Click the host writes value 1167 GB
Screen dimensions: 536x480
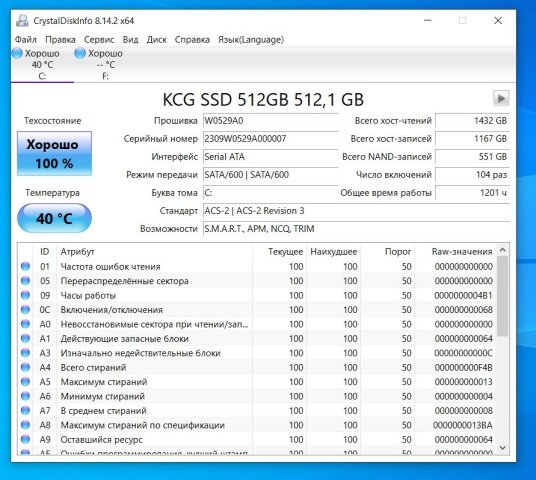(472, 139)
